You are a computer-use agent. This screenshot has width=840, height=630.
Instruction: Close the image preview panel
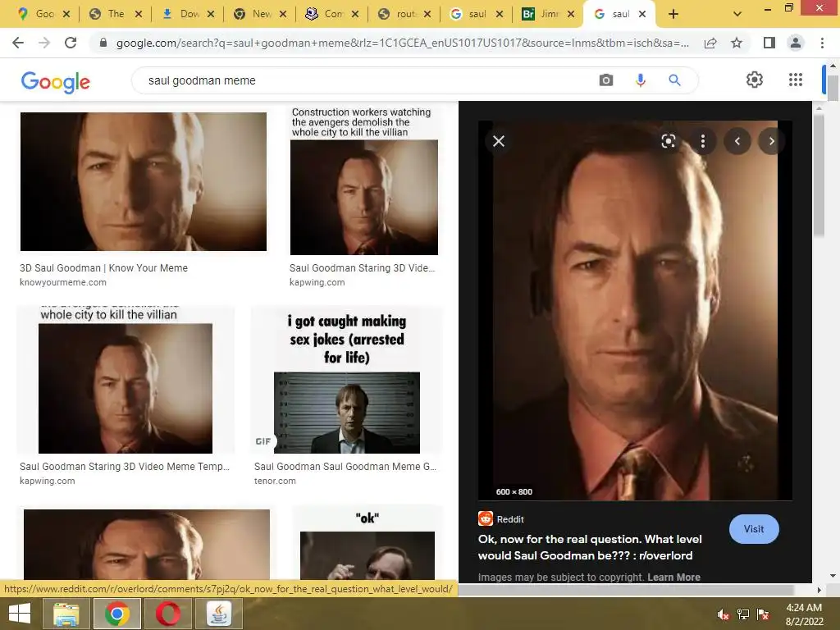[x=499, y=141]
